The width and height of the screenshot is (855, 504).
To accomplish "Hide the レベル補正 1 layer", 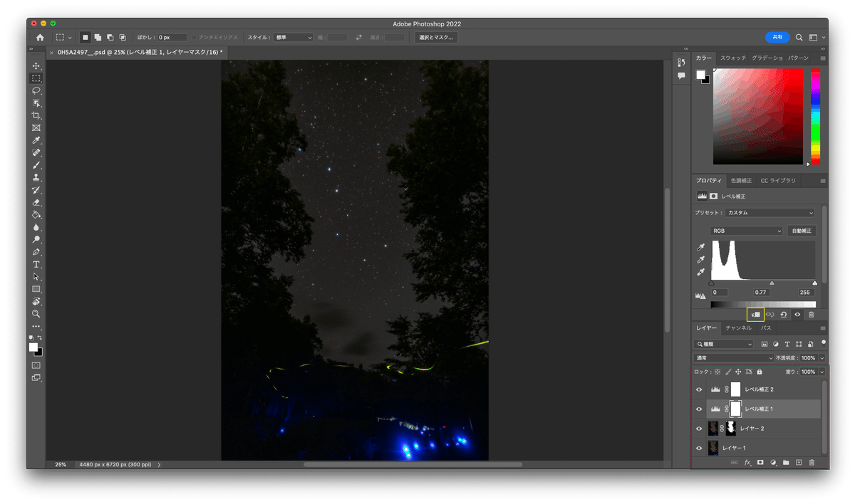I will [x=699, y=409].
